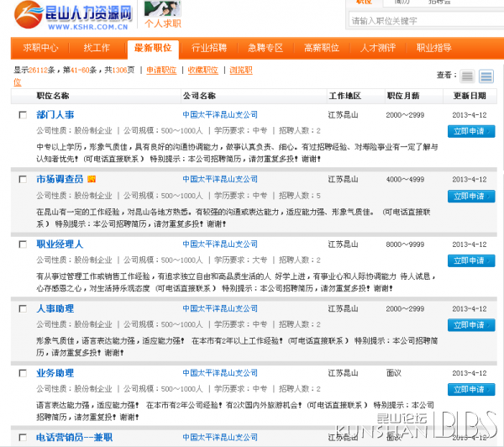Open company link in 职业经理人 row
This screenshot has width=504, height=447.
220,245
